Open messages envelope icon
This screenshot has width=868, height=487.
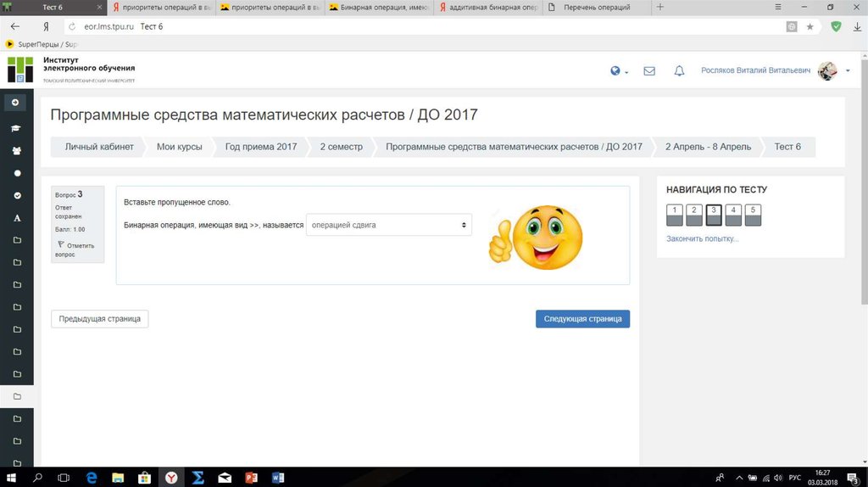pos(649,71)
